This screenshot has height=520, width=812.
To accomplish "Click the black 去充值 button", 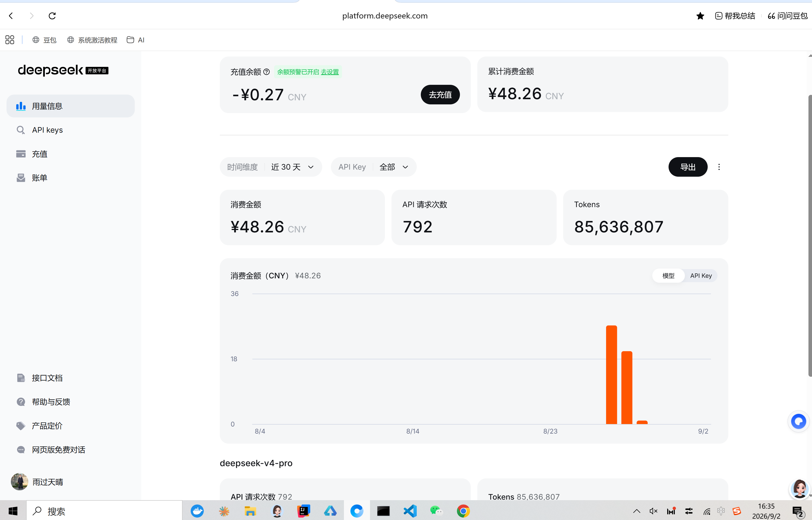I will 440,95.
